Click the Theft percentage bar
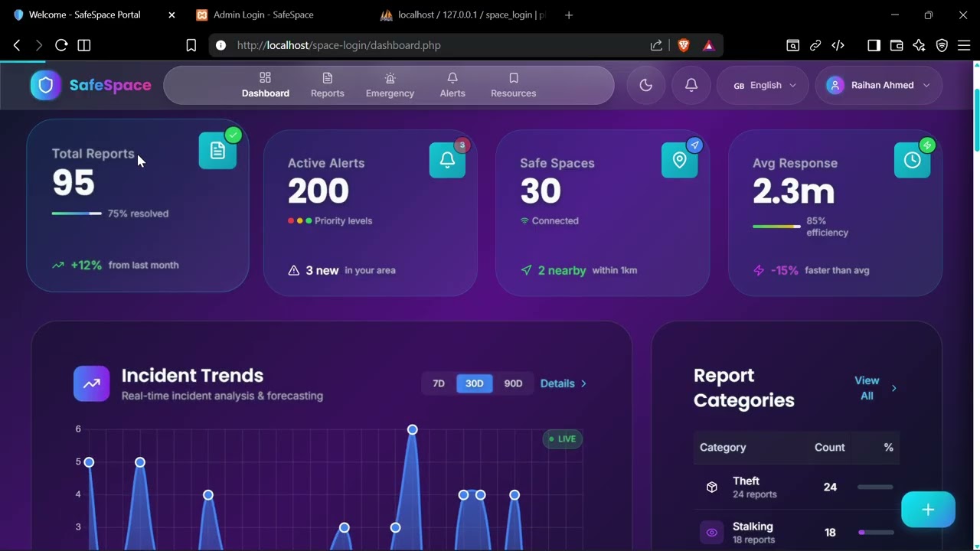The width and height of the screenshot is (980, 551). pos(875,487)
